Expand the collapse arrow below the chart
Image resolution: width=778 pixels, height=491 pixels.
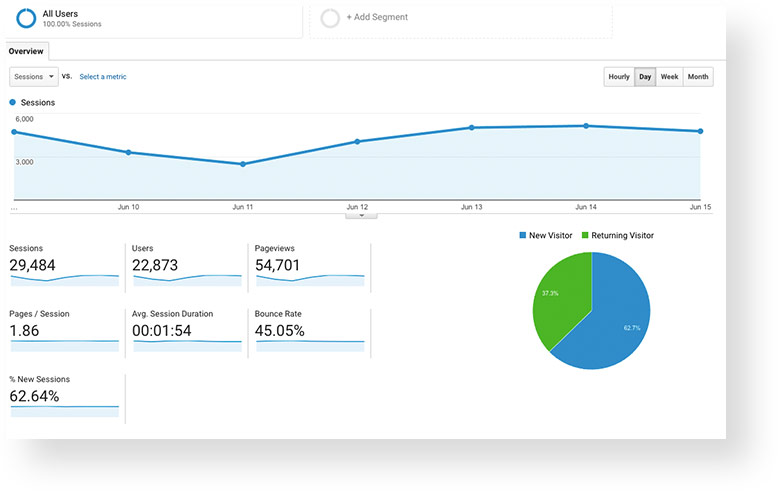[361, 215]
